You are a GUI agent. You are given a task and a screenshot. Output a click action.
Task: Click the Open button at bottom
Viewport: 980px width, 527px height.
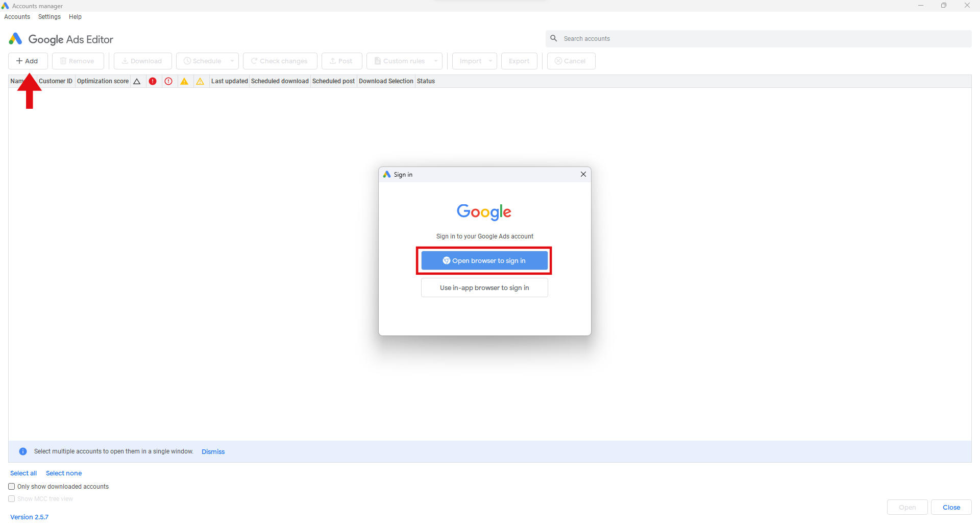click(907, 507)
